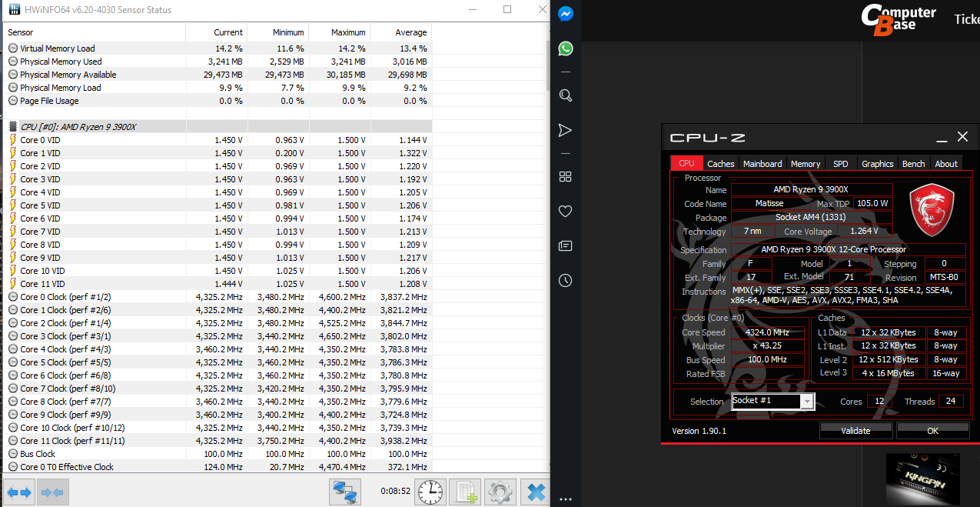
Task: Click the lightning icon beside Core 11 VID
Action: click(x=13, y=284)
